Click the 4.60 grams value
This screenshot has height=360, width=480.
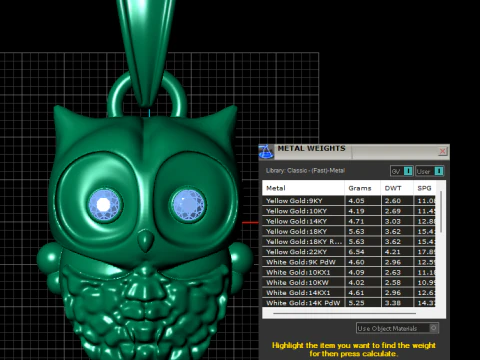tap(356, 262)
